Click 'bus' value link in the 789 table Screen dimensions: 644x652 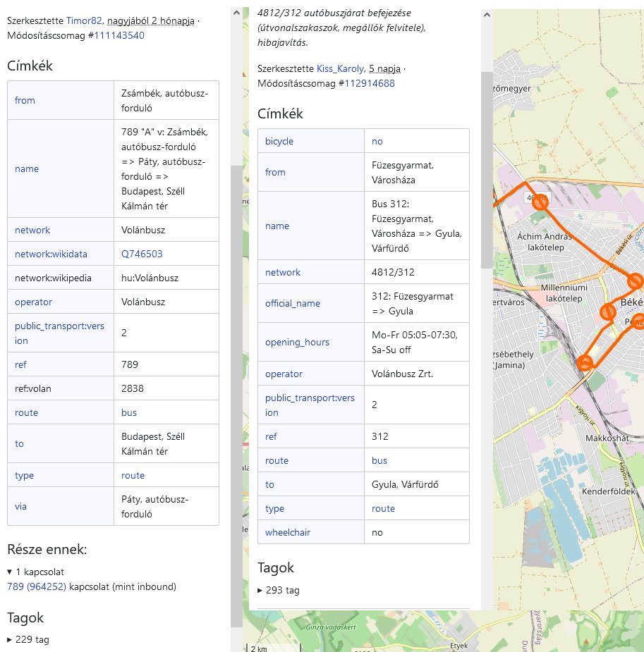(x=129, y=412)
